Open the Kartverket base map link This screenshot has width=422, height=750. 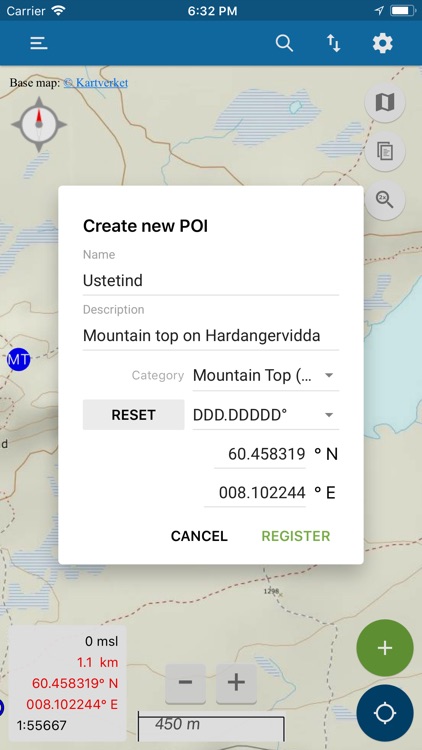[x=96, y=83]
